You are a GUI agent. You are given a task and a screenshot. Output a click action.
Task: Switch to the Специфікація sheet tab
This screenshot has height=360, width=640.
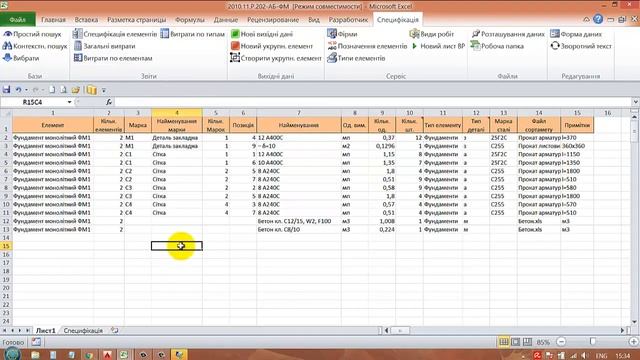click(x=83, y=331)
